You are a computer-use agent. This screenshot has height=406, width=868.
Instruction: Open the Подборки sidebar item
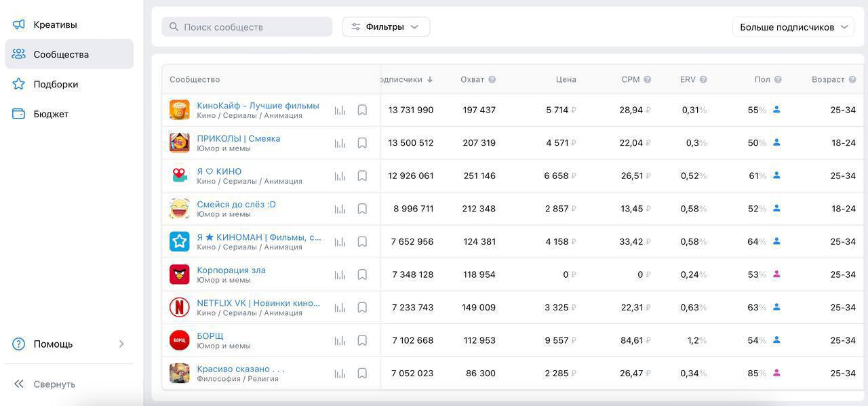coord(56,84)
